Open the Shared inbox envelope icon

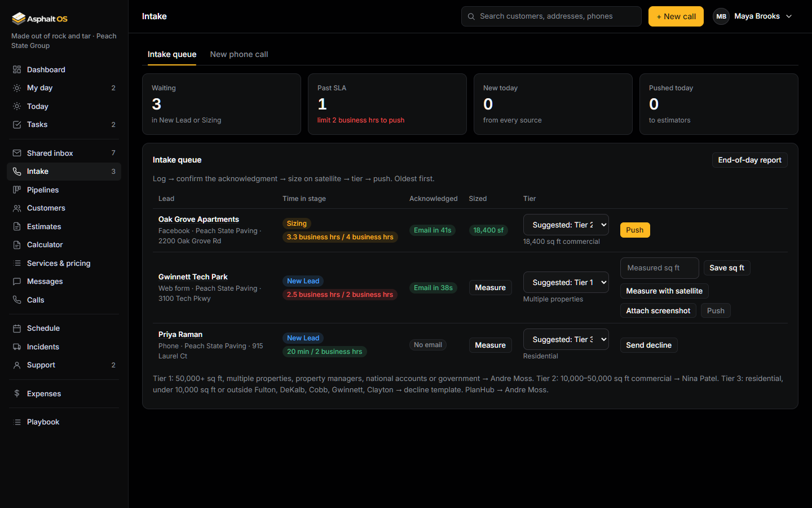17,153
